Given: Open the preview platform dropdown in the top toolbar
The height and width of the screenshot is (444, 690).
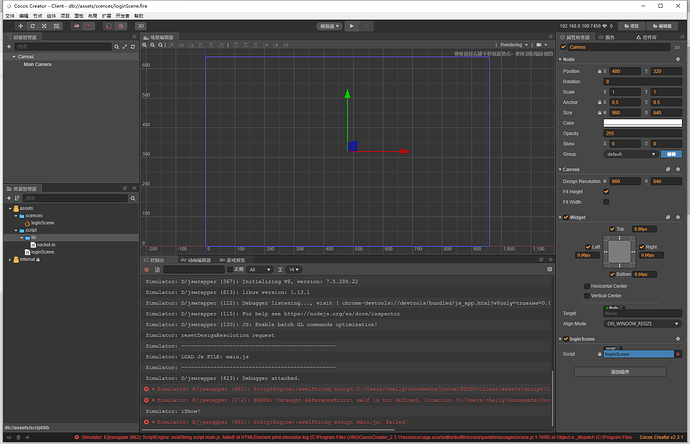Looking at the screenshot, I should click(x=329, y=26).
